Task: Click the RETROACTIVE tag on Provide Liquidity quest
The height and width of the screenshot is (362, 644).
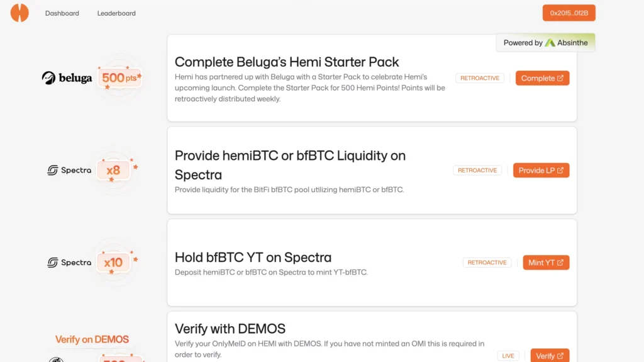Action: tap(477, 171)
